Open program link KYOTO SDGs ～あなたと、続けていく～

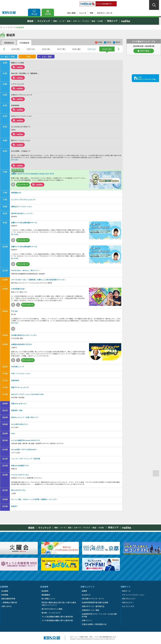tap(26, 270)
